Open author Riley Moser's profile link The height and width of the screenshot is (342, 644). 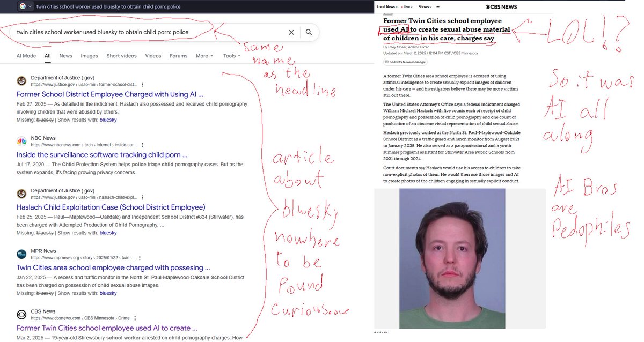[397, 47]
